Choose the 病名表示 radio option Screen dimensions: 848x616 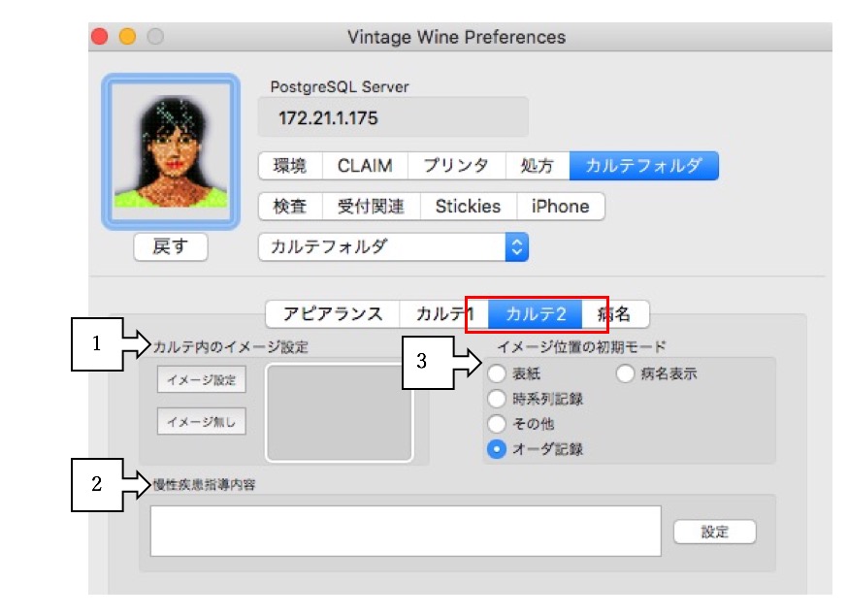[625, 373]
